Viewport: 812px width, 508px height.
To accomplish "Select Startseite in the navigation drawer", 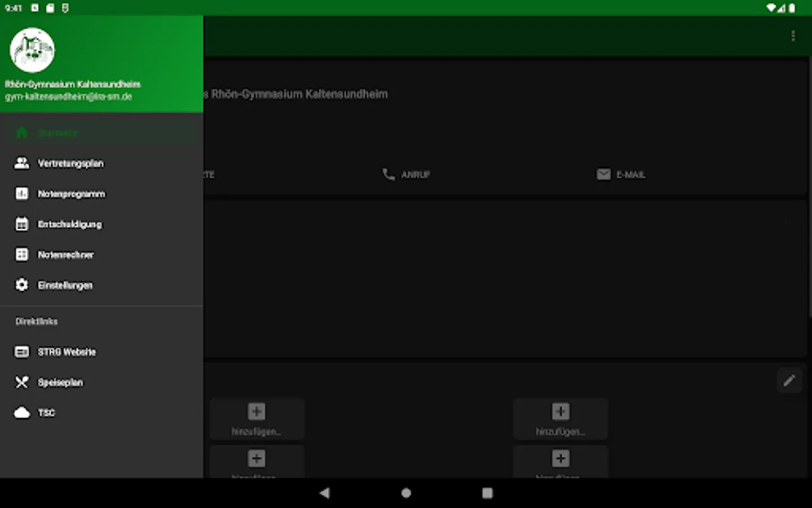I will pyautogui.click(x=101, y=133).
